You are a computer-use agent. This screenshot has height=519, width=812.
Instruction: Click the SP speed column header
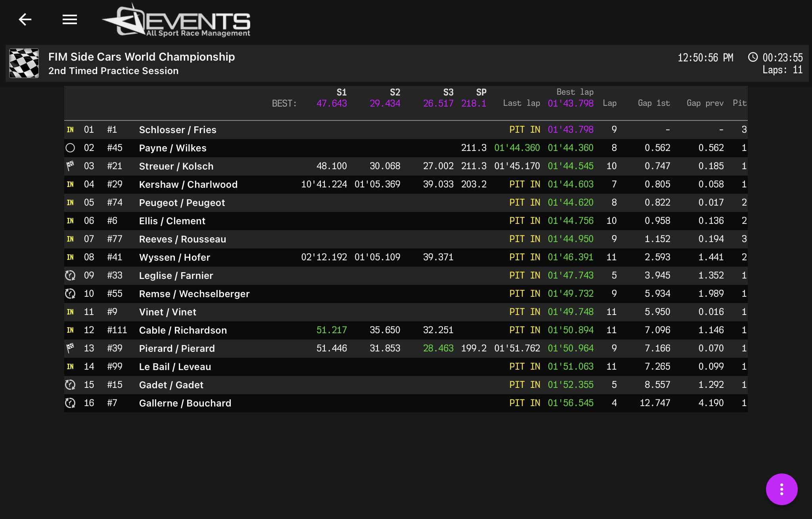pyautogui.click(x=481, y=93)
